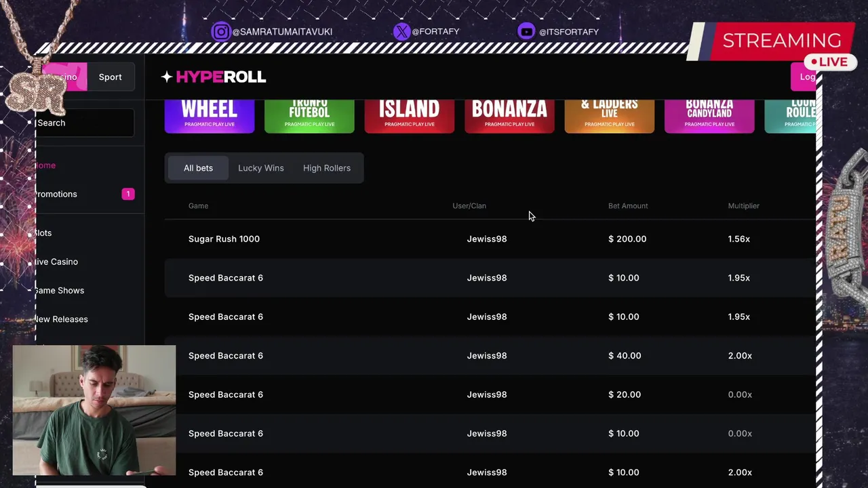The image size is (868, 488).
Task: Open the Island game thumbnail
Action: (410, 116)
